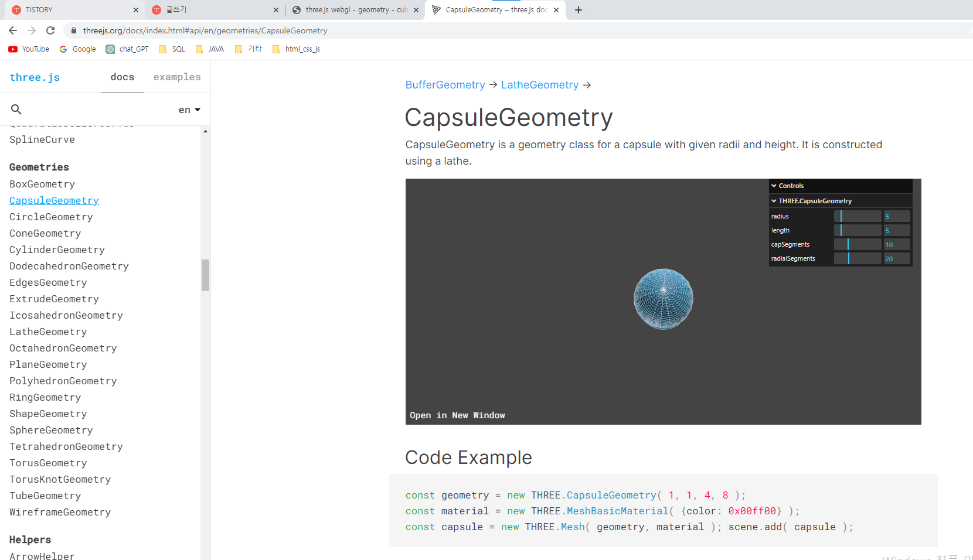This screenshot has width=973, height=560.
Task: Open the SQL bookmarks folder
Action: [x=172, y=49]
